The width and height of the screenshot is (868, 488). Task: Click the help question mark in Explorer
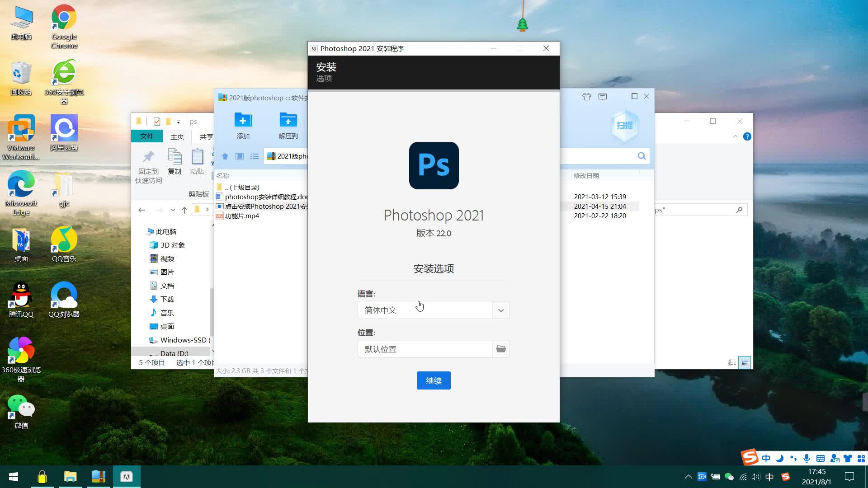[x=747, y=136]
